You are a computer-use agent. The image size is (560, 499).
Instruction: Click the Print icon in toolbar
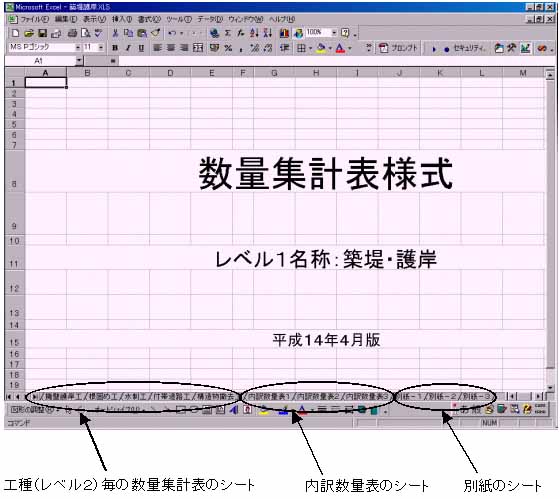coord(72,33)
